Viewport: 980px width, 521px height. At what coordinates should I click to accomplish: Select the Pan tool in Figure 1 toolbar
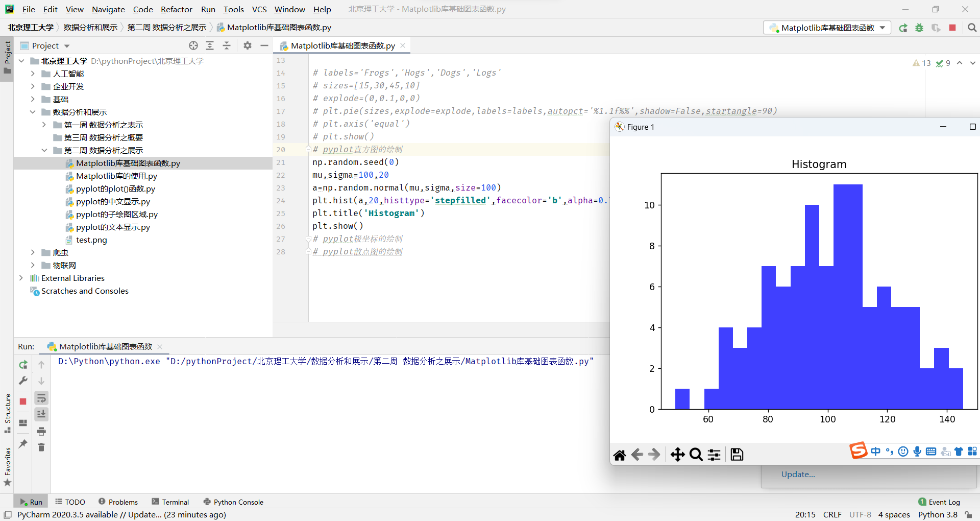pos(678,455)
